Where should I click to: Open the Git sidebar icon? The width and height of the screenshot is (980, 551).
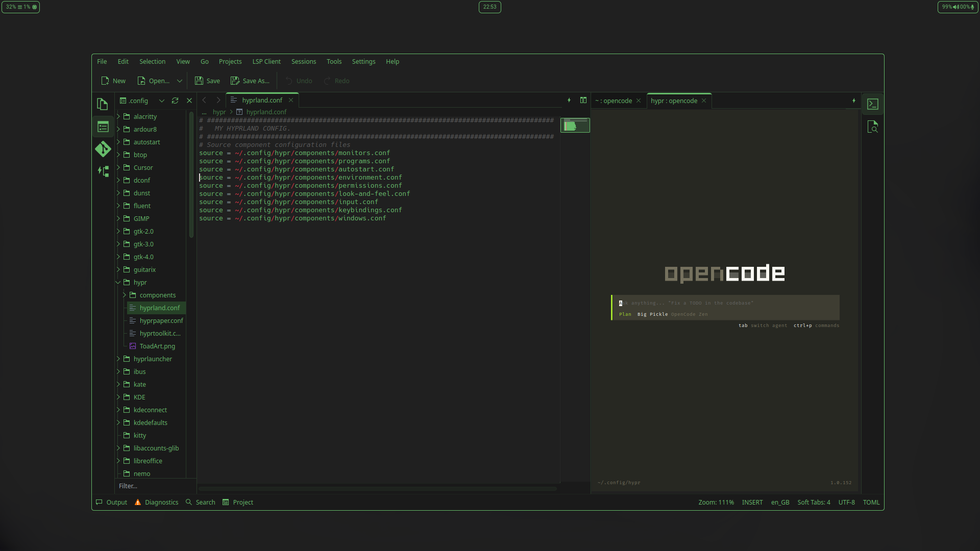(103, 149)
